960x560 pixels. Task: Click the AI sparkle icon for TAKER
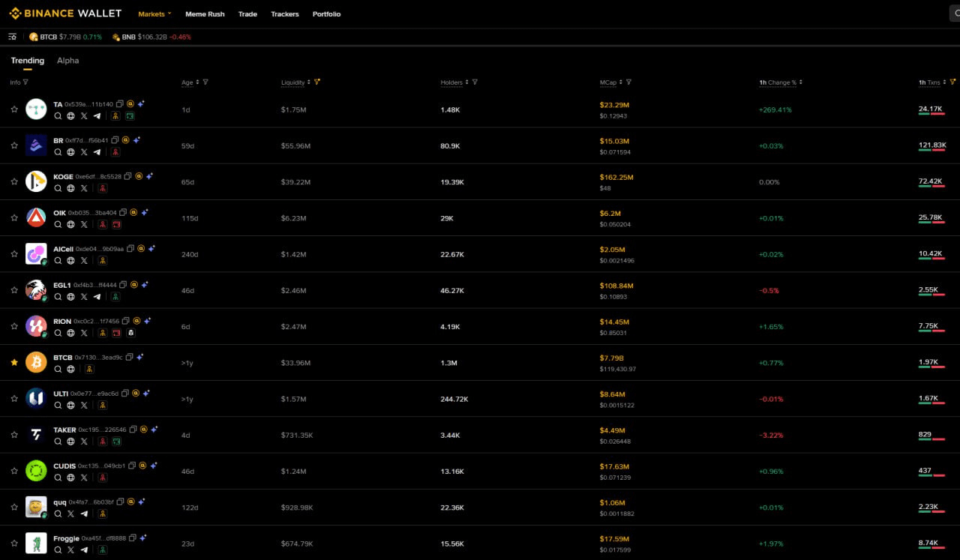(x=154, y=430)
